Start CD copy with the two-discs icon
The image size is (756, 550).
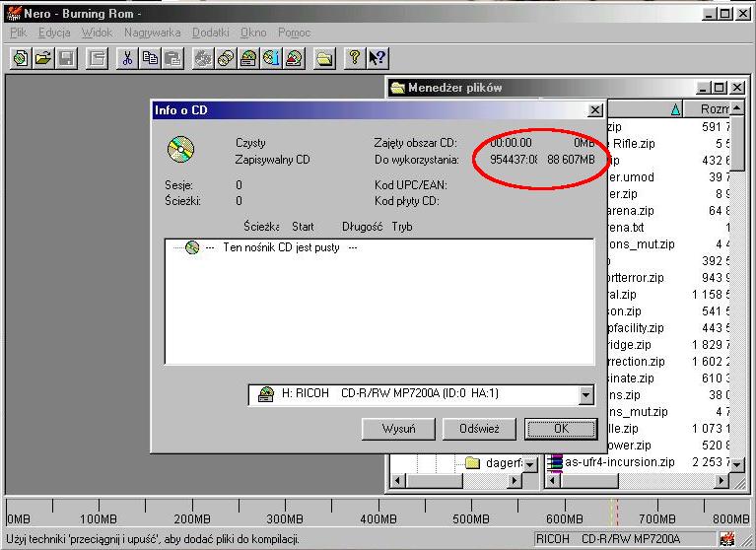pos(226,59)
